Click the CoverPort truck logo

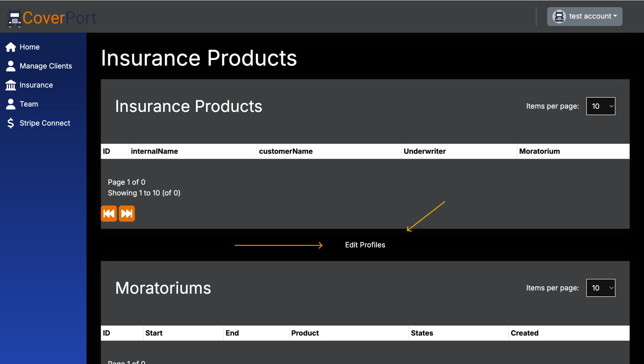coord(14,18)
